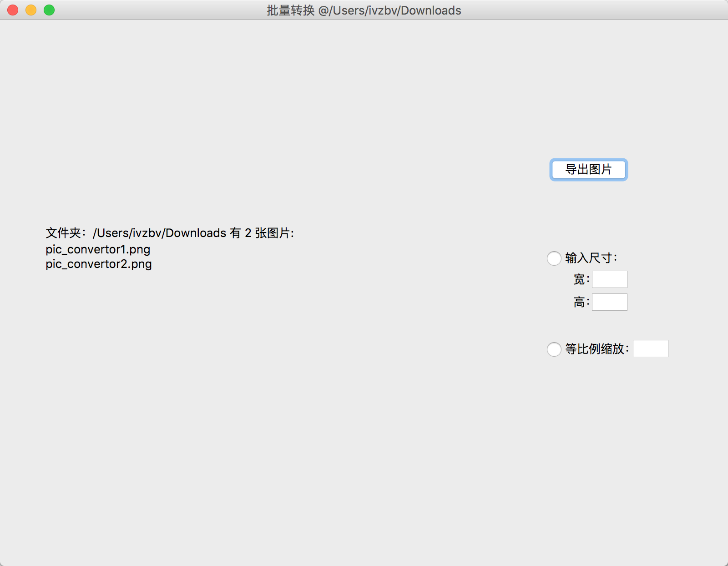728x566 pixels.
Task: Click the 等比例缩放 label text
Action: [596, 349]
